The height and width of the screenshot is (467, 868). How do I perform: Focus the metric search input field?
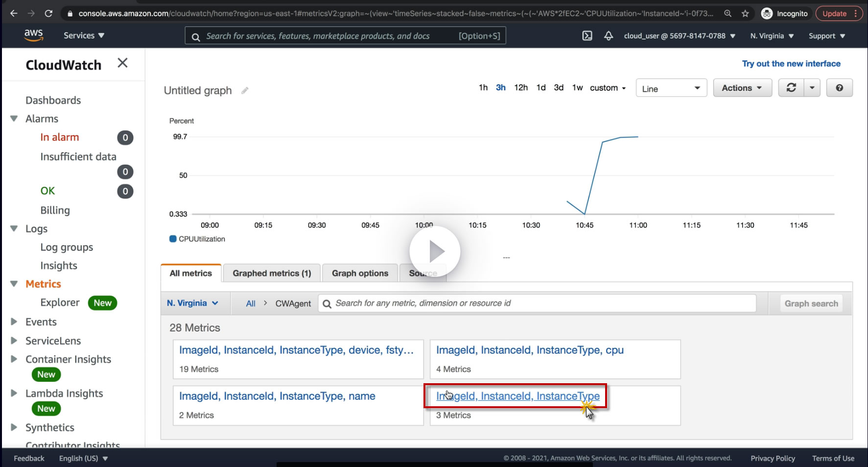[537, 303]
